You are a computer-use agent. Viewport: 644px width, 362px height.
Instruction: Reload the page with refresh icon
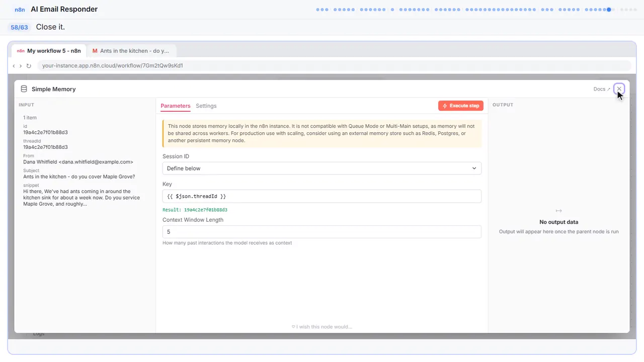click(x=29, y=66)
